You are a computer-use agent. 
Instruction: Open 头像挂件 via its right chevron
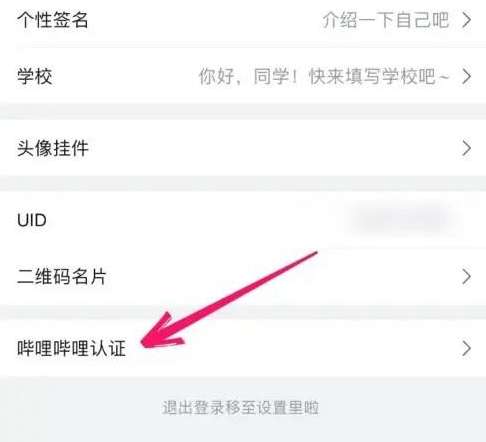tap(467, 148)
